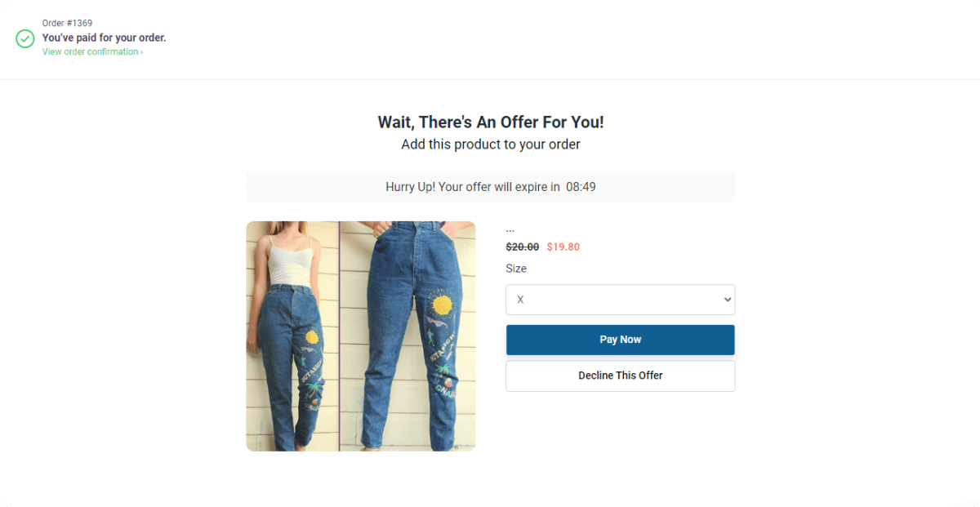
Task: Open the Size dropdown showing X
Action: click(621, 300)
